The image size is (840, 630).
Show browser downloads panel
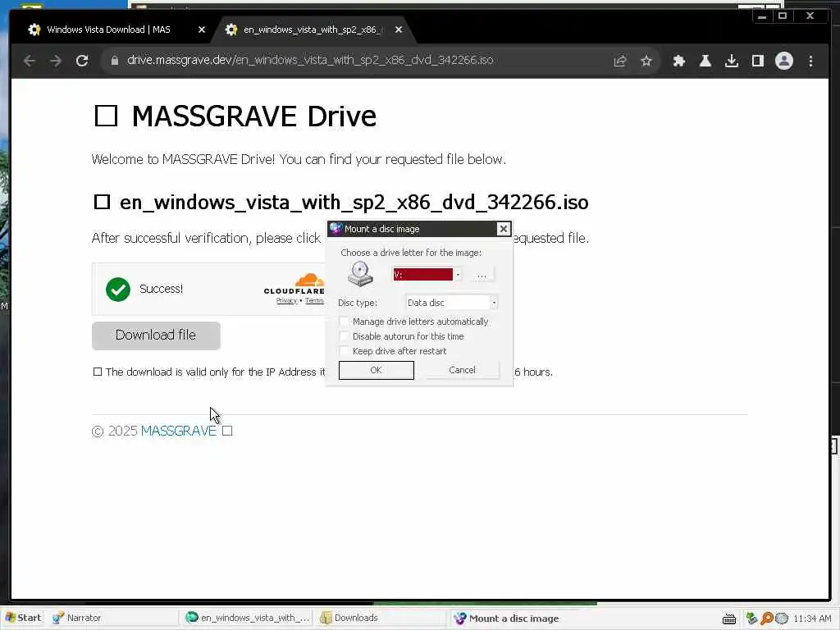point(731,61)
